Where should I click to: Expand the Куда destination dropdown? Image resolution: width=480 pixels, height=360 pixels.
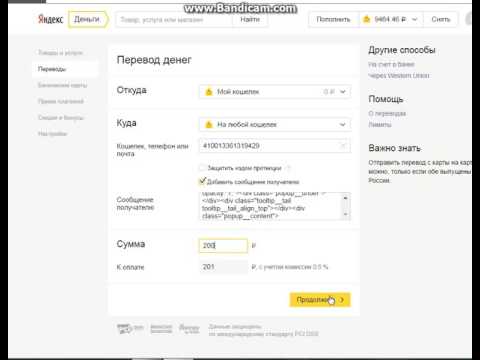tap(275, 124)
